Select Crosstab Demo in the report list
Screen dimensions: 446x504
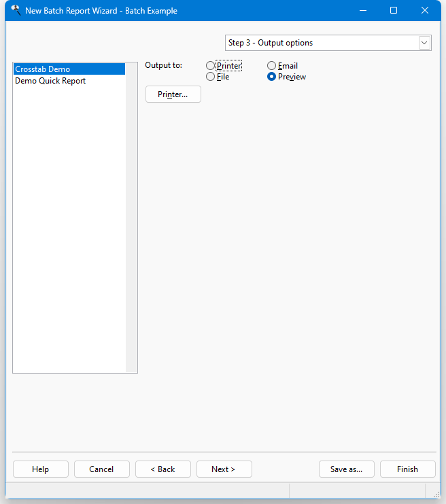(43, 69)
